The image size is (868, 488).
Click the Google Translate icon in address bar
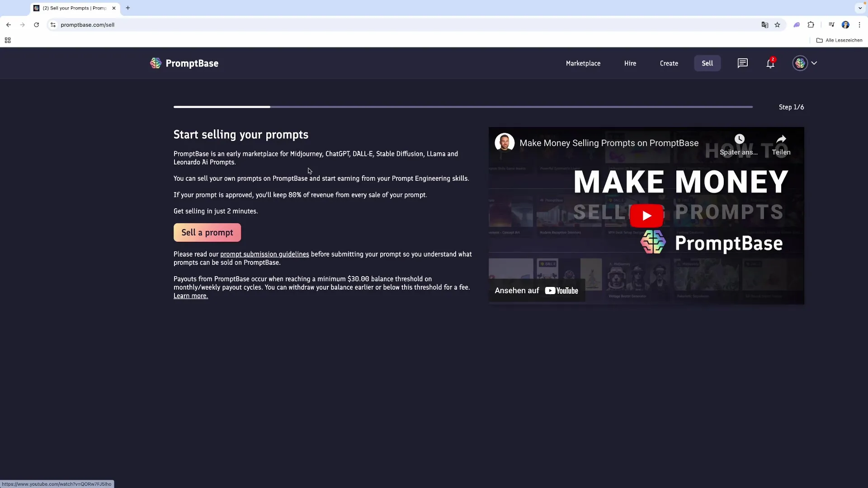click(764, 25)
